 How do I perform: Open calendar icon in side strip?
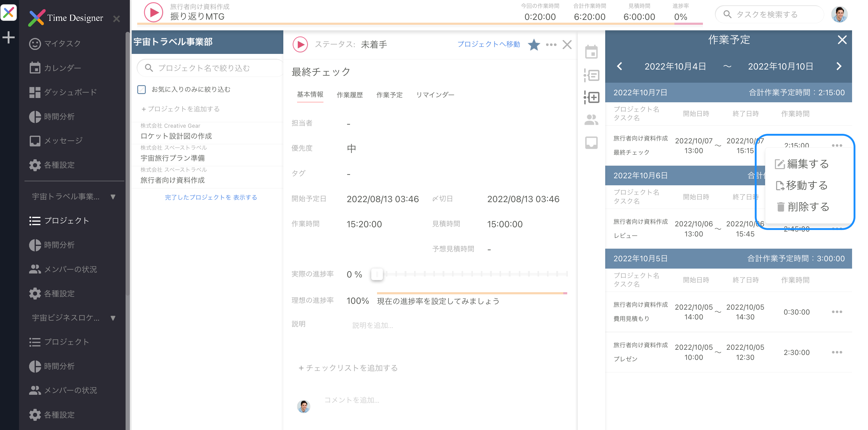pos(591,52)
